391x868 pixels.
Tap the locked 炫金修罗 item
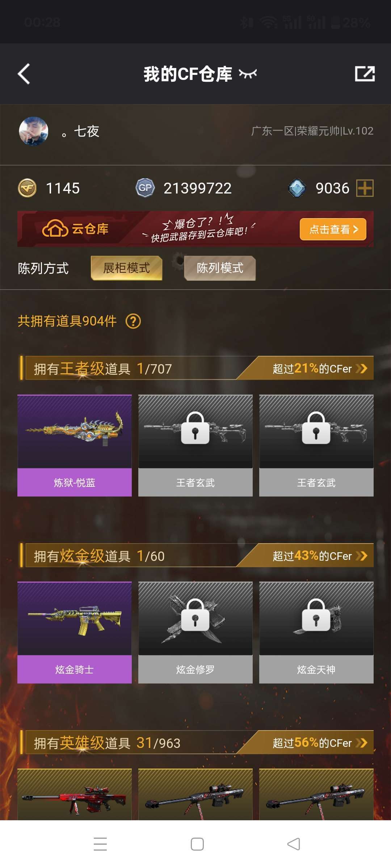tap(195, 633)
